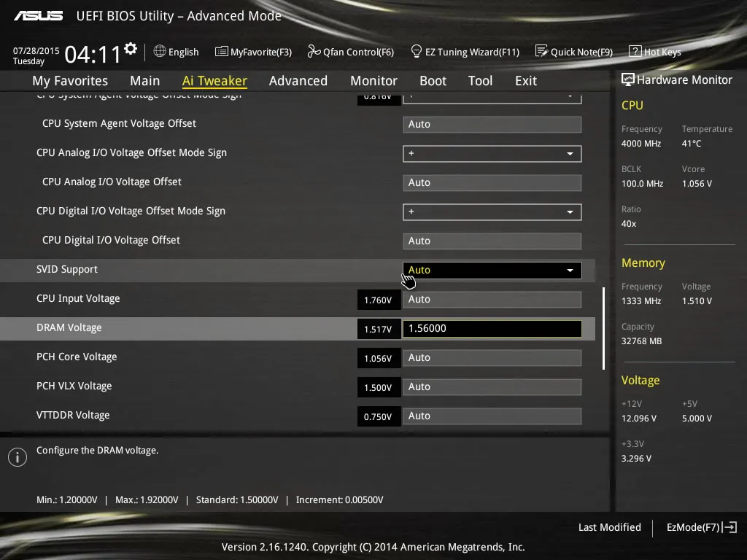Open MyFavorite(F3) list icon
This screenshot has width=747, height=560.
[x=222, y=52]
